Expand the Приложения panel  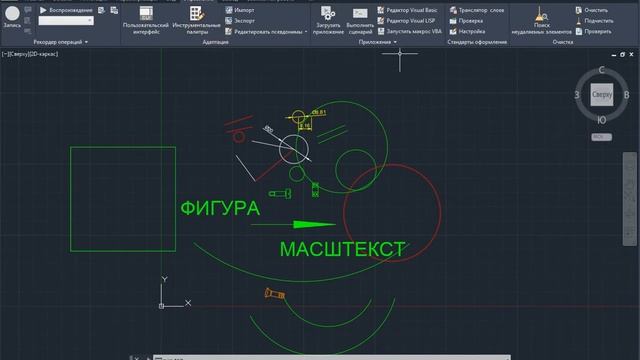pyautogui.click(x=378, y=42)
